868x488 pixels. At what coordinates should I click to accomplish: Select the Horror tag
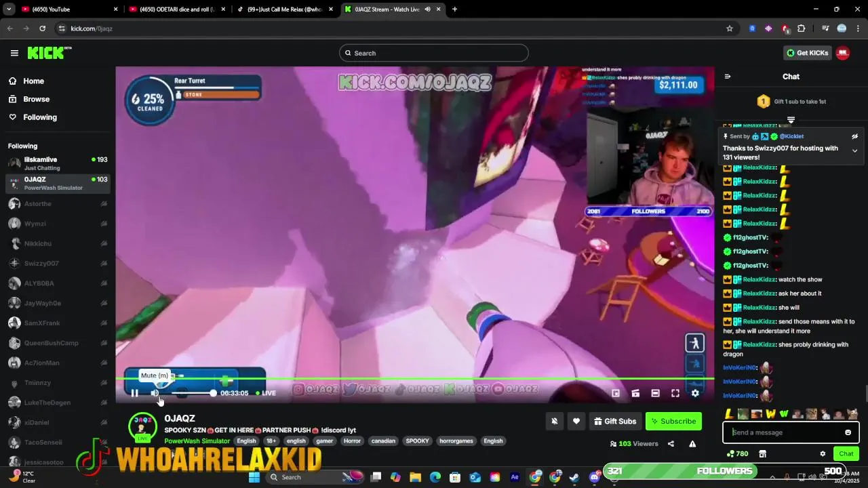[353, 441]
